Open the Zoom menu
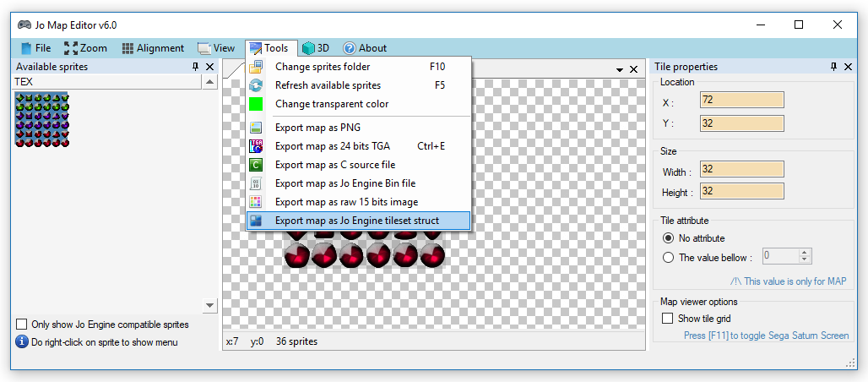The width and height of the screenshot is (868, 382). pyautogui.click(x=85, y=48)
